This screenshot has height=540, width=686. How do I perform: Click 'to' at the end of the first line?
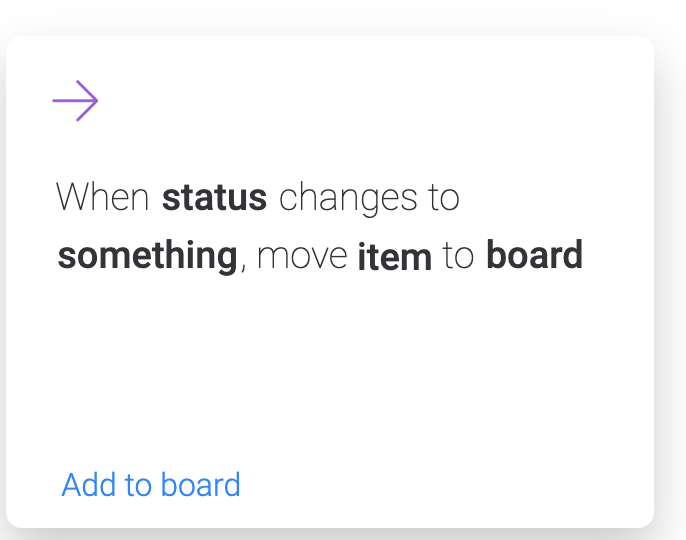tap(444, 198)
